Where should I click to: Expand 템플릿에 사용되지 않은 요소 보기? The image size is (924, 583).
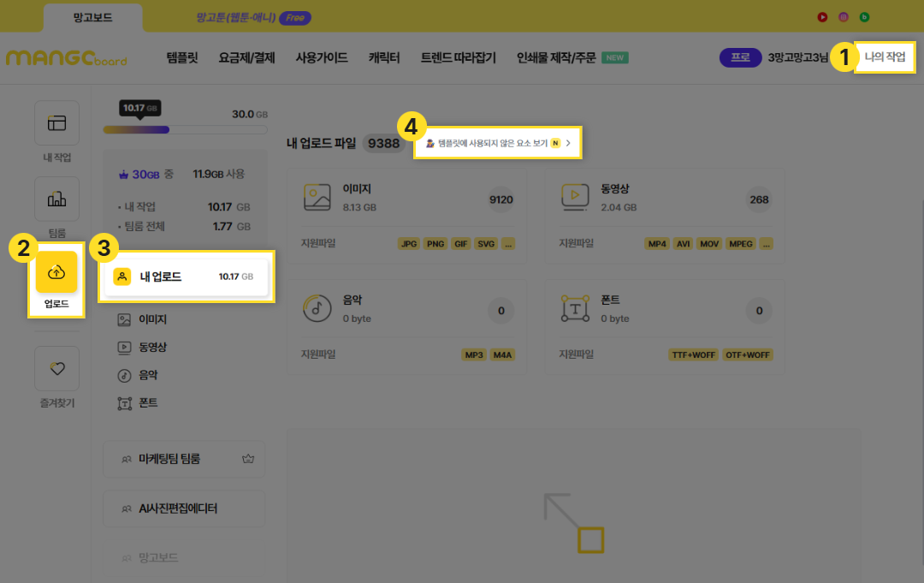tap(498, 143)
